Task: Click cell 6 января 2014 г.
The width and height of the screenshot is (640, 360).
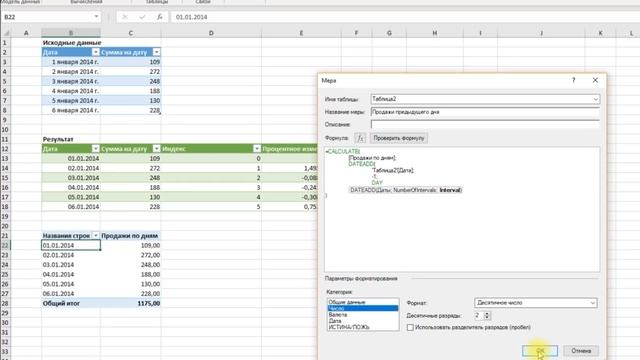Action: click(x=71, y=110)
